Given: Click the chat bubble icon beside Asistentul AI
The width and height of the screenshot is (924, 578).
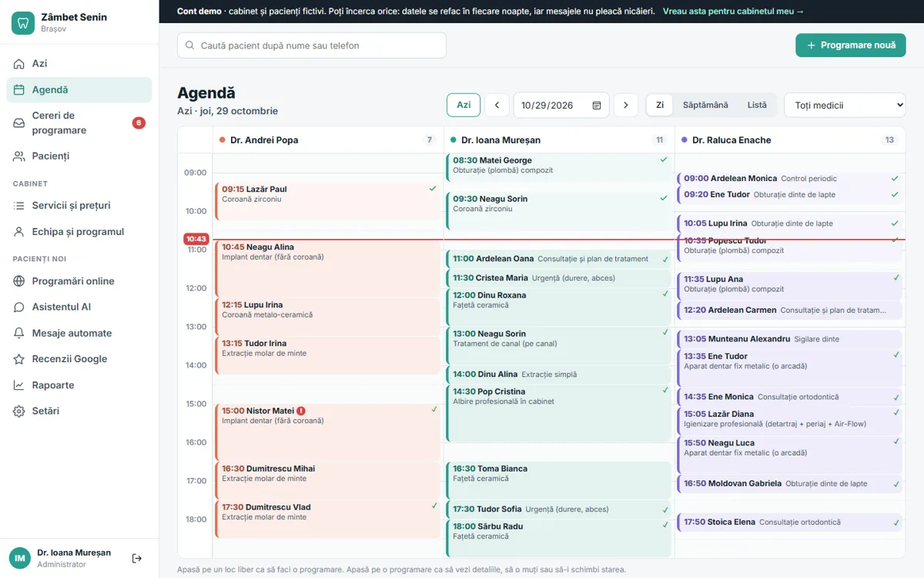Looking at the screenshot, I should 19,307.
